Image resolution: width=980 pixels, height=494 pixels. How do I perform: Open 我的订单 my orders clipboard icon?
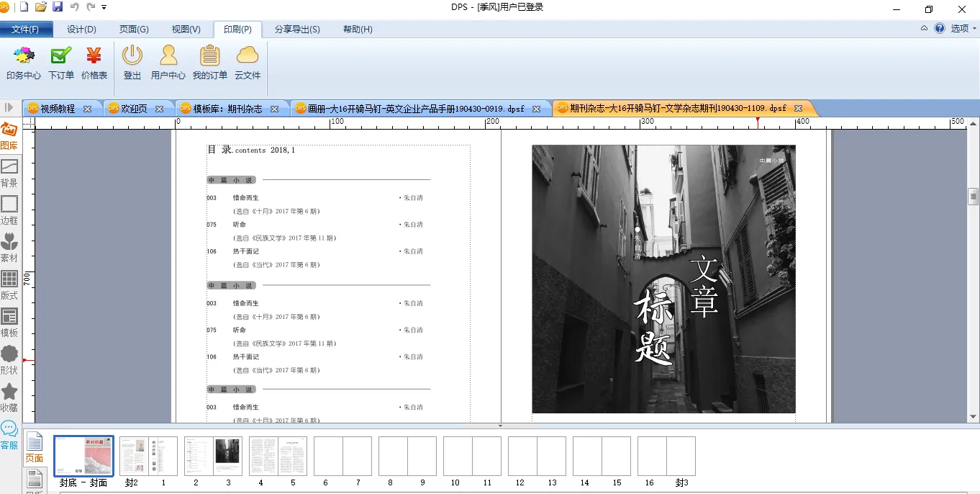(x=209, y=63)
